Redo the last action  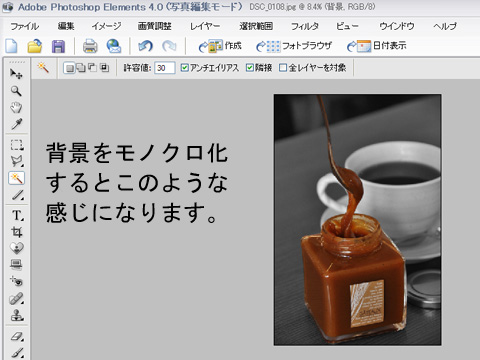tap(169, 46)
